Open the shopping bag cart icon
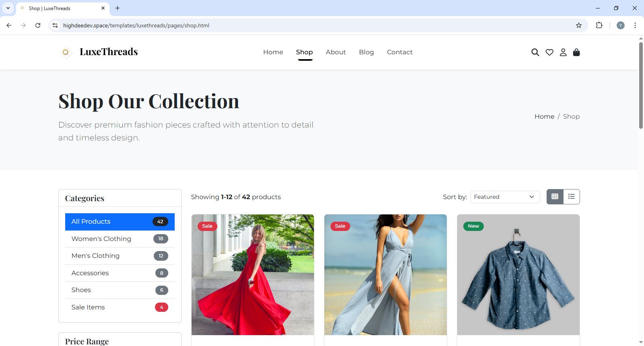Image resolution: width=644 pixels, height=346 pixels. pos(576,52)
